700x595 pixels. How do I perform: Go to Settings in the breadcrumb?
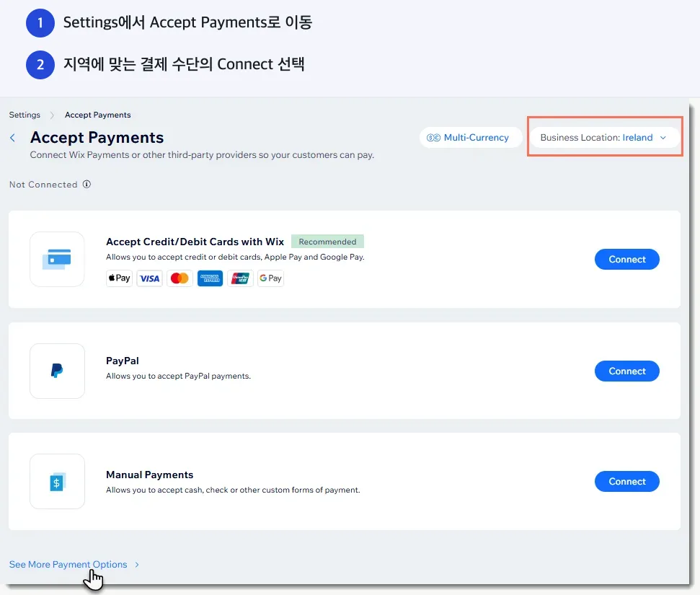[25, 115]
